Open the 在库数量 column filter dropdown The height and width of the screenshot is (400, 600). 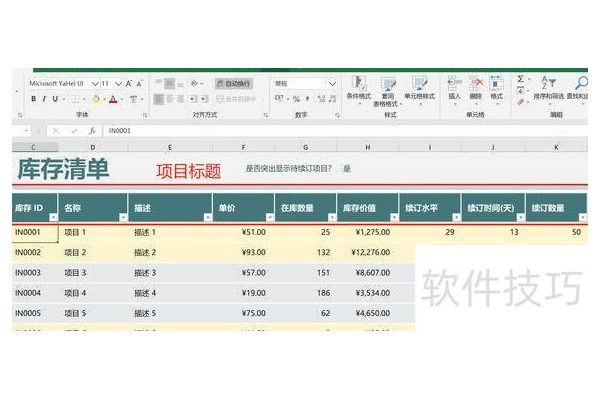tap(332, 217)
